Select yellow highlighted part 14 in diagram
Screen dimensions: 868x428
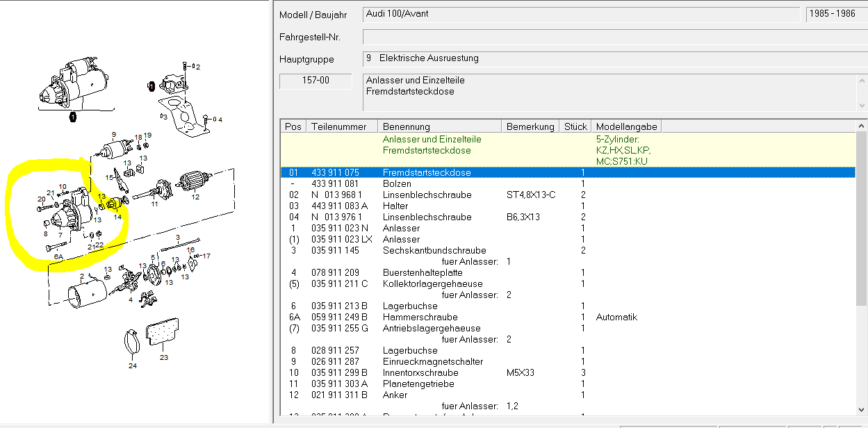click(114, 203)
